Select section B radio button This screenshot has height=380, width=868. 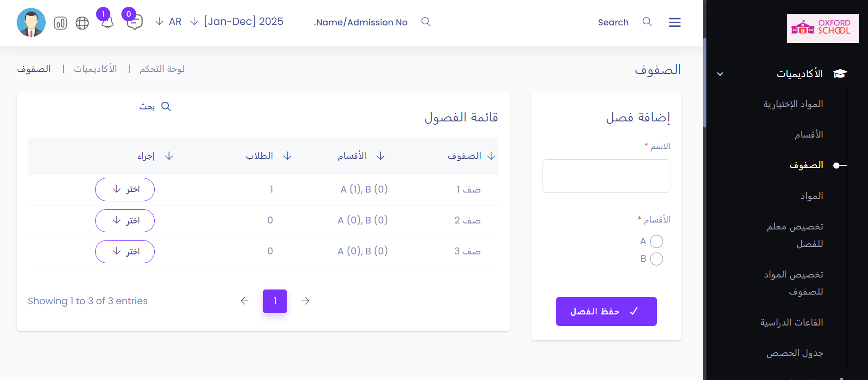[656, 259]
